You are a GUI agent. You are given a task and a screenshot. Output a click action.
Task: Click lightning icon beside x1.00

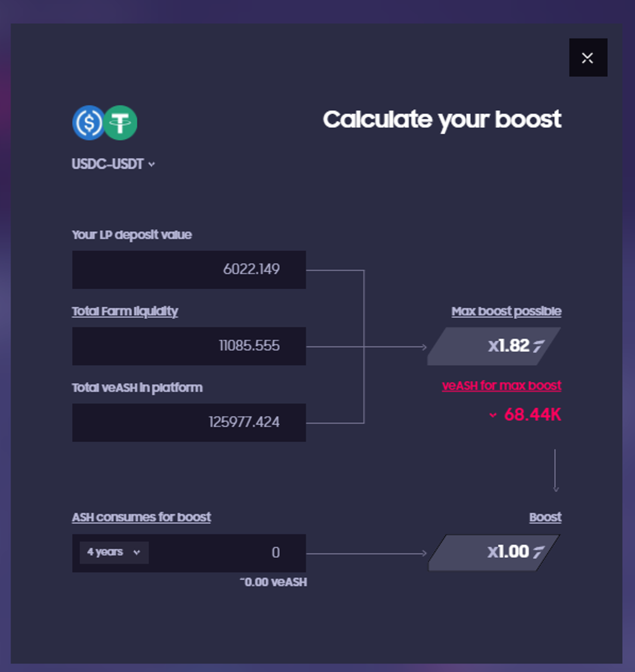point(538,552)
